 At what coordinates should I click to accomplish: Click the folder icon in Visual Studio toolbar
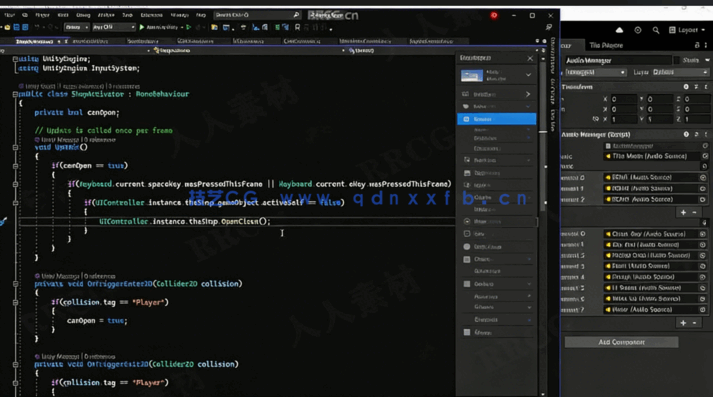pyautogui.click(x=214, y=27)
